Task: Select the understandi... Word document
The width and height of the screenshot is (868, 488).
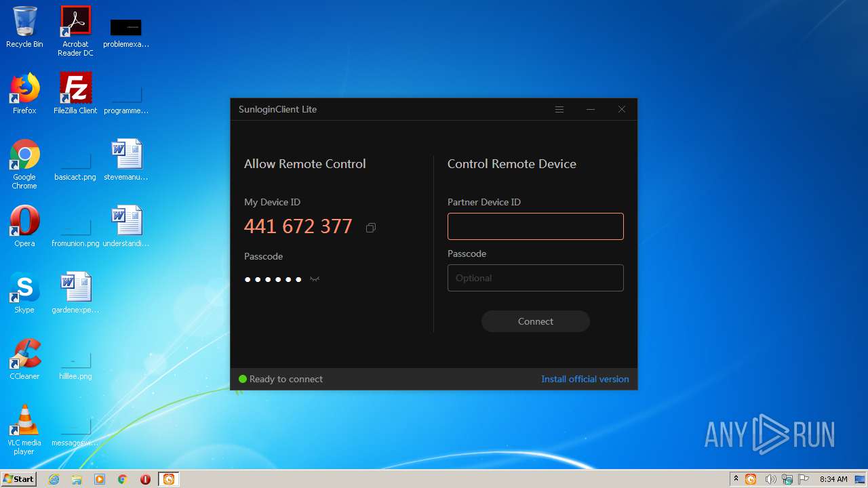Action: point(126,226)
